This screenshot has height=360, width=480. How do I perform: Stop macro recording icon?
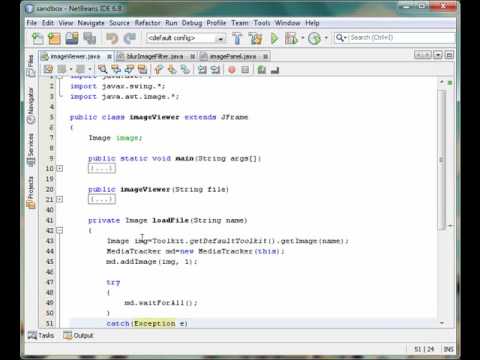[x=245, y=69]
